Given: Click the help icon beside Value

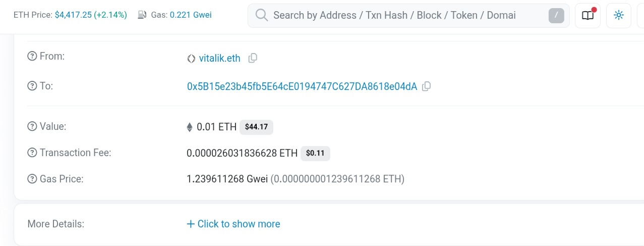Looking at the screenshot, I should point(32,126).
